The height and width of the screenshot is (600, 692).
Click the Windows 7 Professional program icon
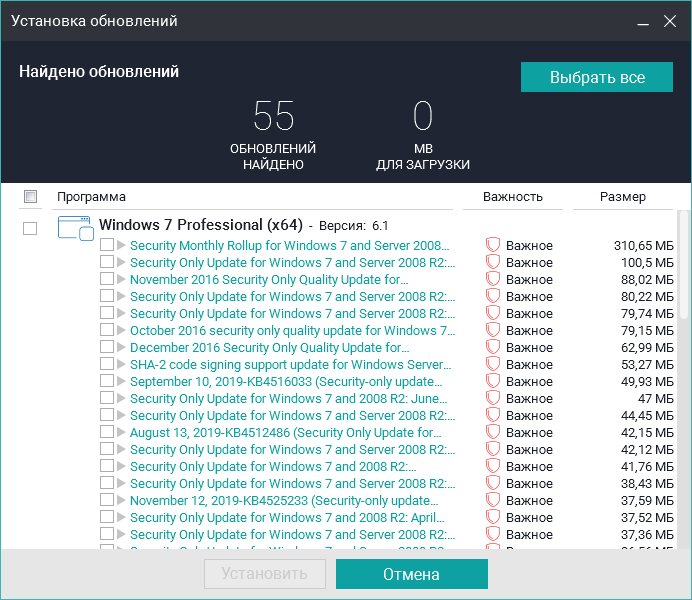[76, 228]
